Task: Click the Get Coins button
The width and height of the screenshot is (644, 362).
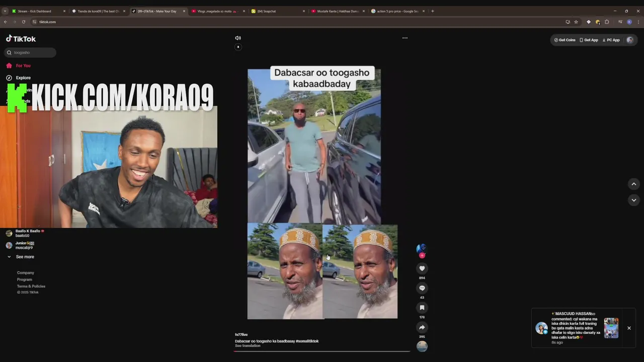Action: click(x=565, y=40)
